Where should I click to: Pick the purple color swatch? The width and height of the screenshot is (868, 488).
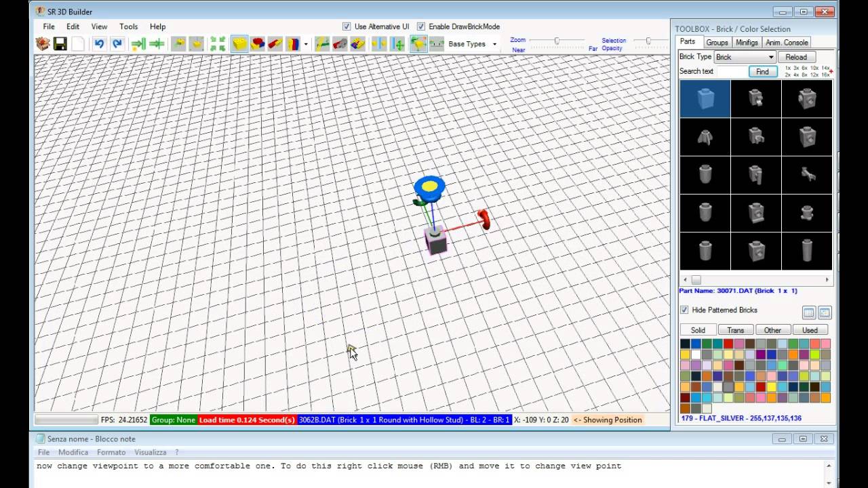[x=761, y=354]
